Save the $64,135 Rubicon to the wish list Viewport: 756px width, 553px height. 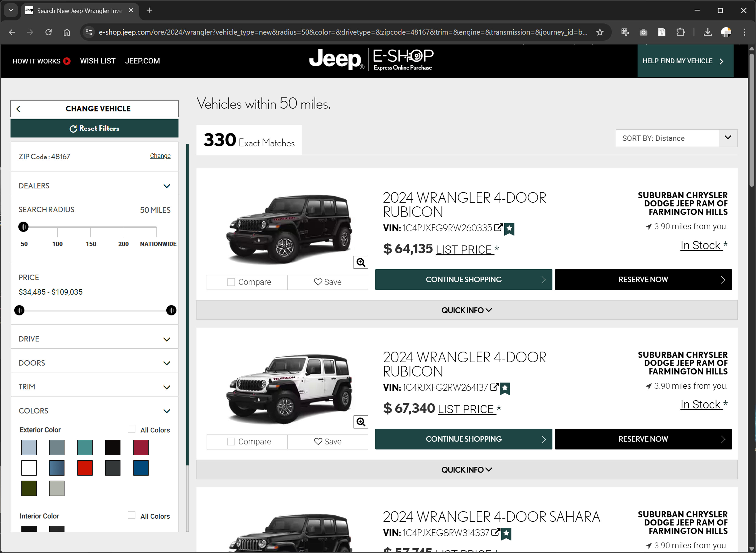tap(328, 282)
